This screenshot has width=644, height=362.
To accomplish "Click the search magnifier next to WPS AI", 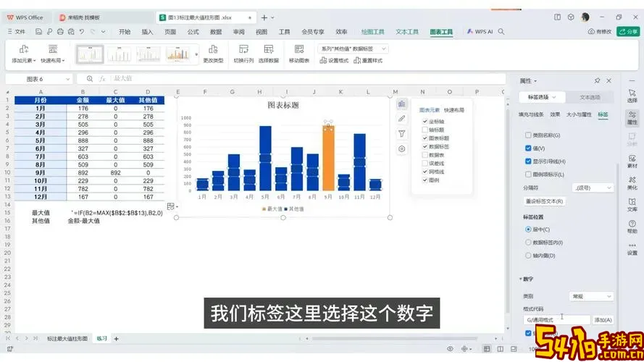I will pyautogui.click(x=501, y=32).
